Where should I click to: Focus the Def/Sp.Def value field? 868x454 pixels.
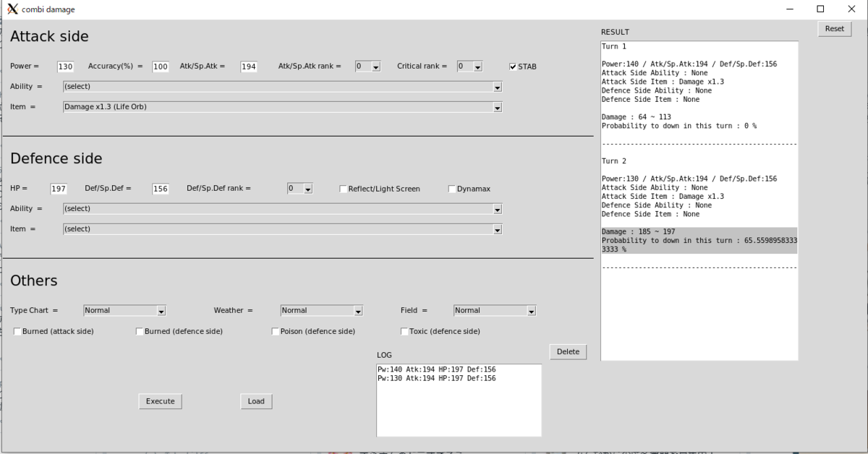pyautogui.click(x=161, y=189)
